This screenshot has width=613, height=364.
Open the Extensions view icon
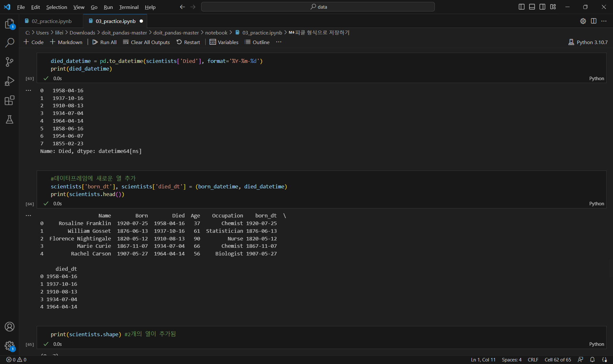coord(10,100)
